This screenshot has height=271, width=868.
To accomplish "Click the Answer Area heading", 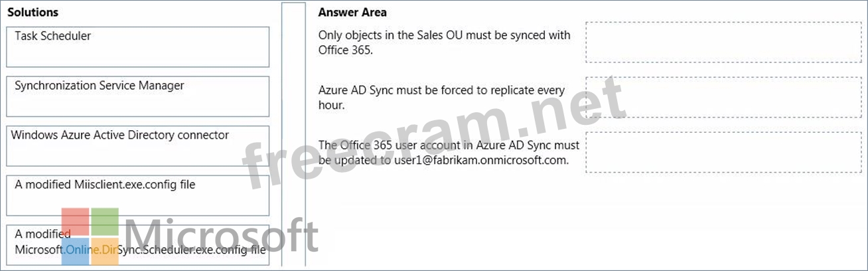I will coord(352,12).
